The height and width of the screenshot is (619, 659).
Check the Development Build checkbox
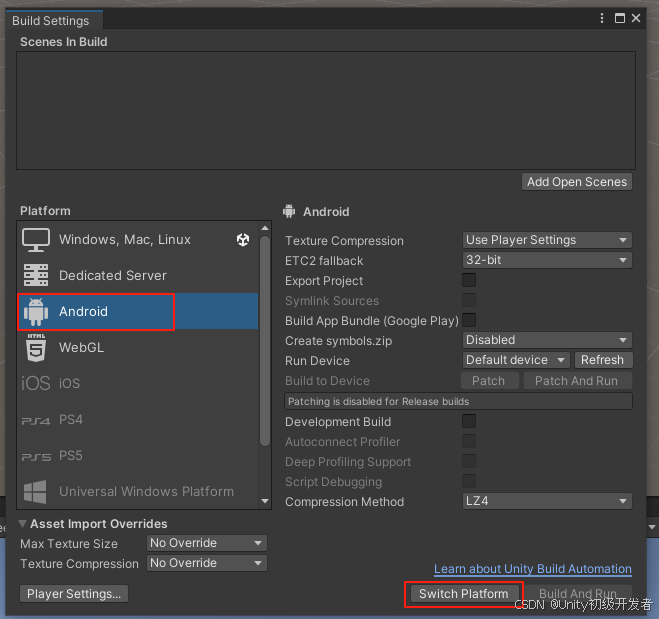[x=469, y=421]
